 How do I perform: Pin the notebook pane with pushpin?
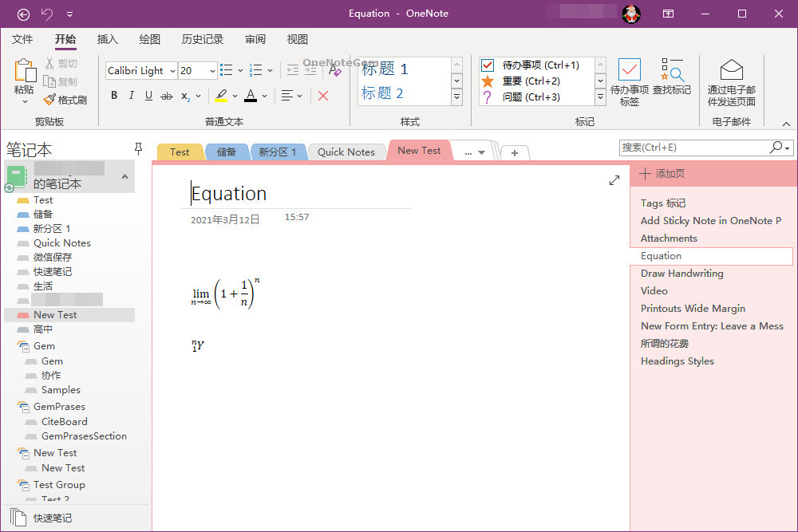tap(138, 148)
